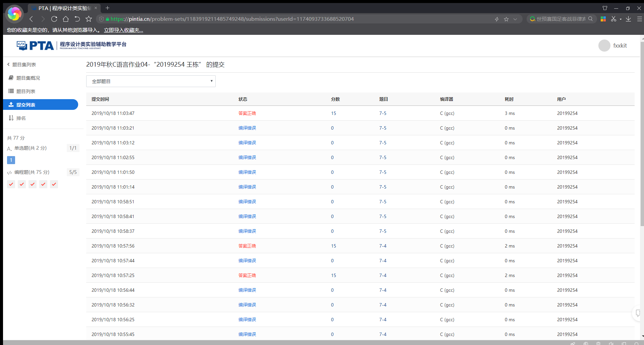Open 编译错误 status at 10:55:45
The width and height of the screenshot is (644, 345).
click(x=247, y=334)
